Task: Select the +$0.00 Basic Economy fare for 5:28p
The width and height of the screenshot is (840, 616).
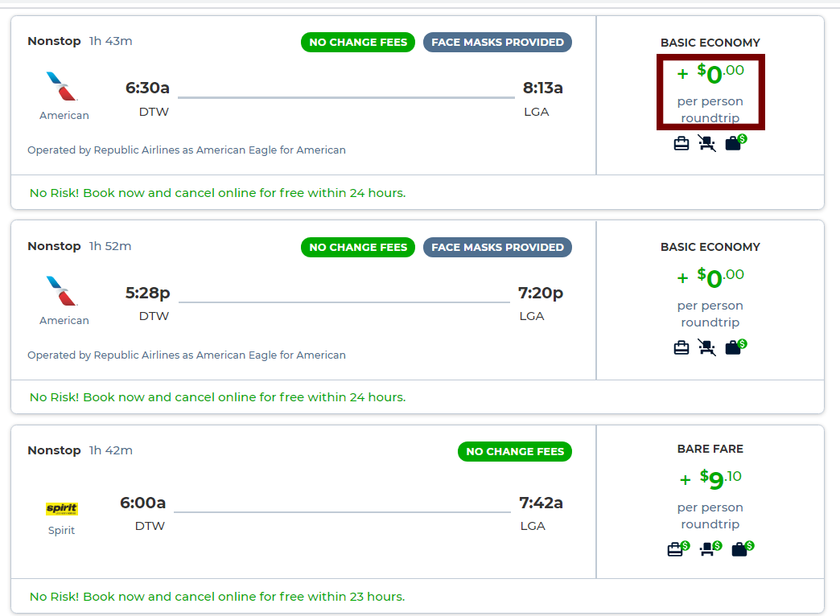Action: pyautogui.click(x=710, y=298)
